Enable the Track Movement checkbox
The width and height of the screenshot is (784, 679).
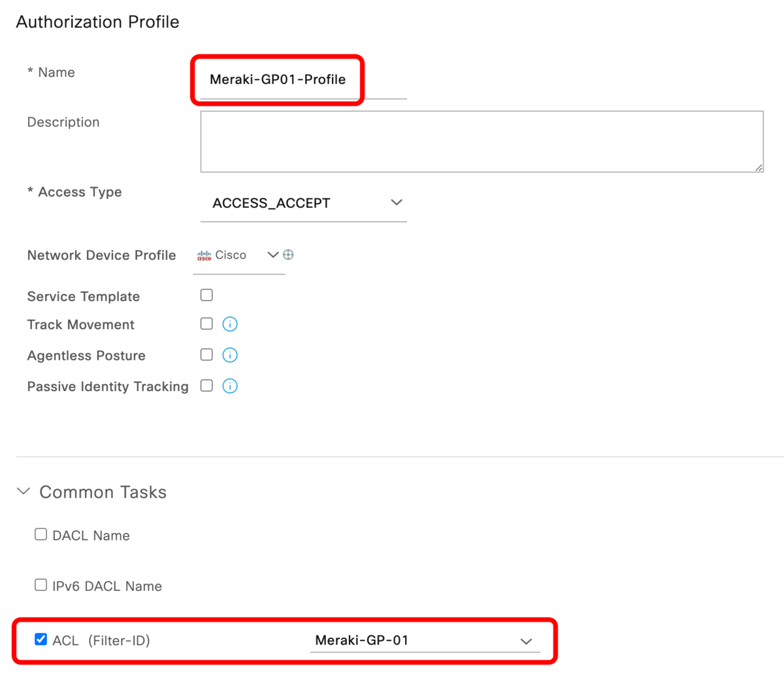coord(206,323)
